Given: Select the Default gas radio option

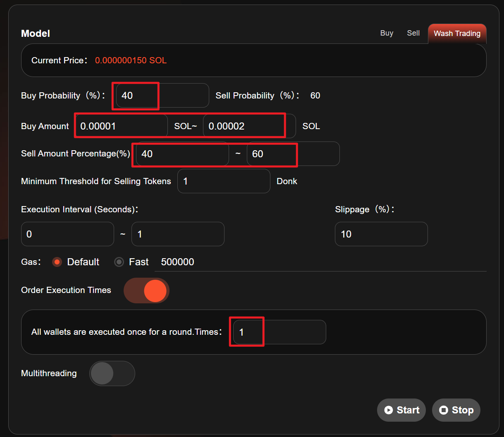Looking at the screenshot, I should click(x=57, y=262).
